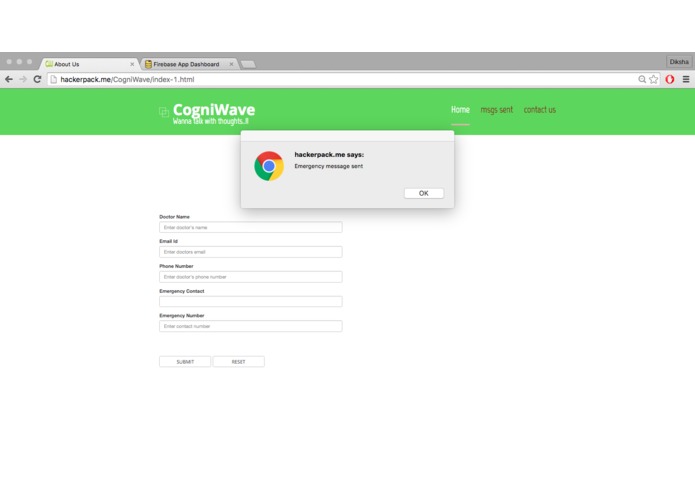Click the browser forward arrow
695x494 pixels.
tap(23, 79)
